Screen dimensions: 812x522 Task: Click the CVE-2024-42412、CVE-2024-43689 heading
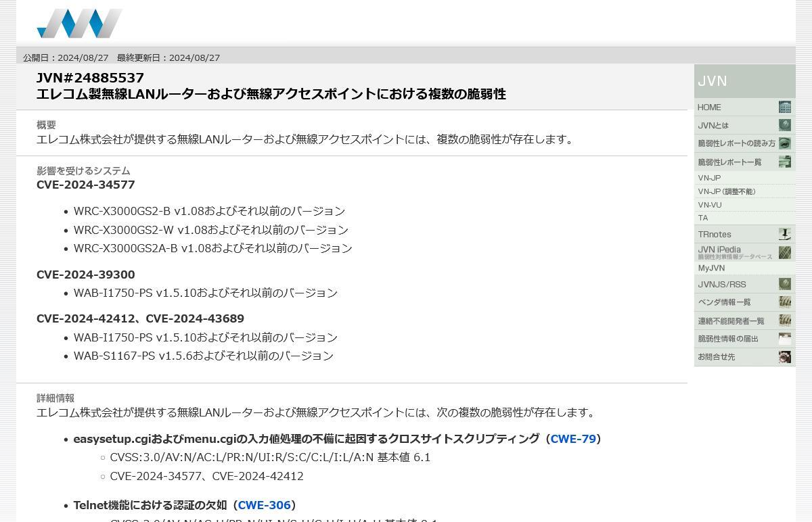click(x=140, y=318)
